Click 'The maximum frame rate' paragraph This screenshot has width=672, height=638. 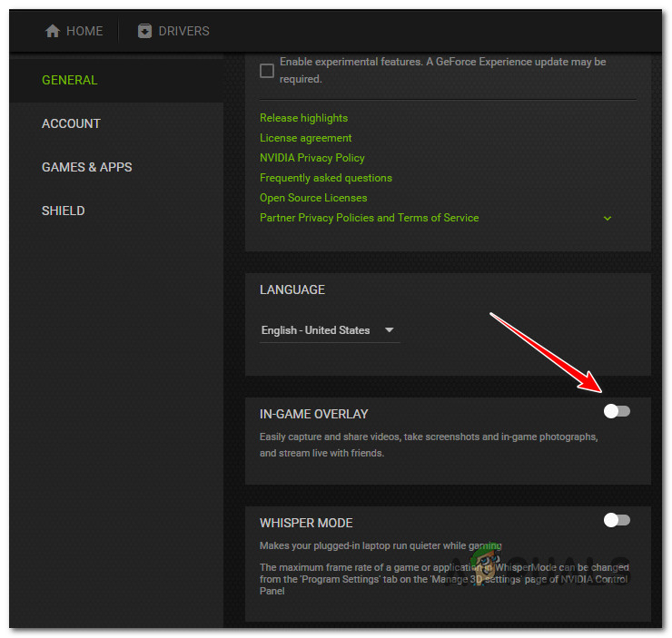[444, 579]
